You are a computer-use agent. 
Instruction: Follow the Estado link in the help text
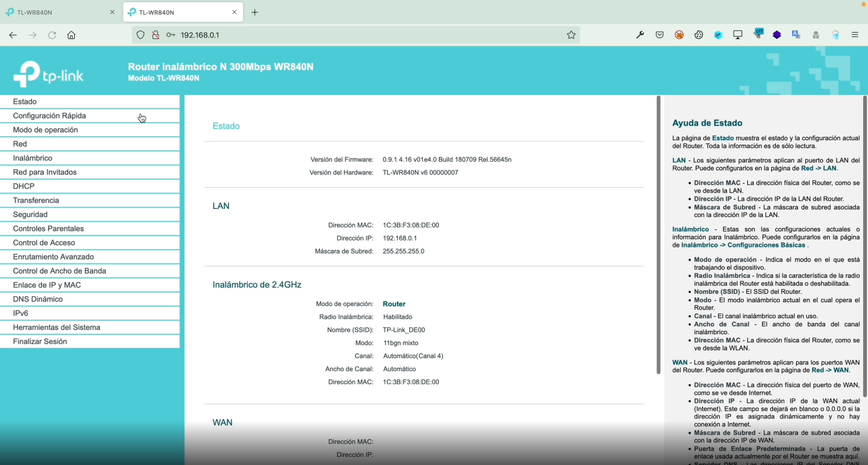pyautogui.click(x=723, y=138)
